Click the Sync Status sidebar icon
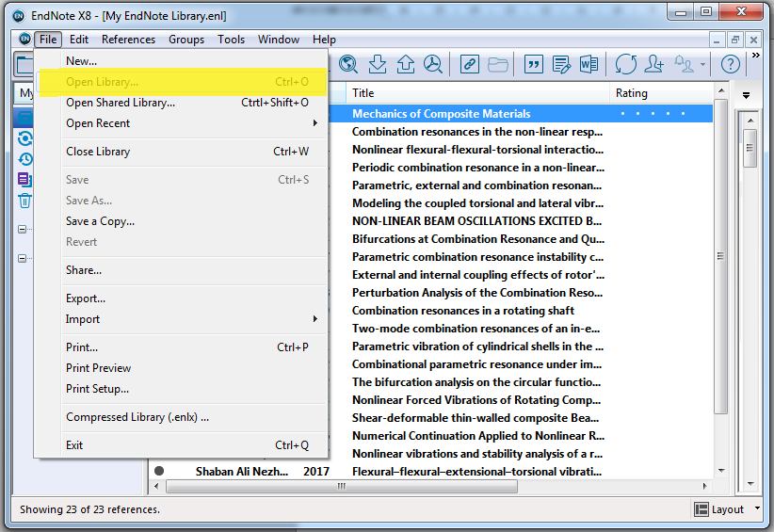This screenshot has width=774, height=532. pyautogui.click(x=24, y=138)
